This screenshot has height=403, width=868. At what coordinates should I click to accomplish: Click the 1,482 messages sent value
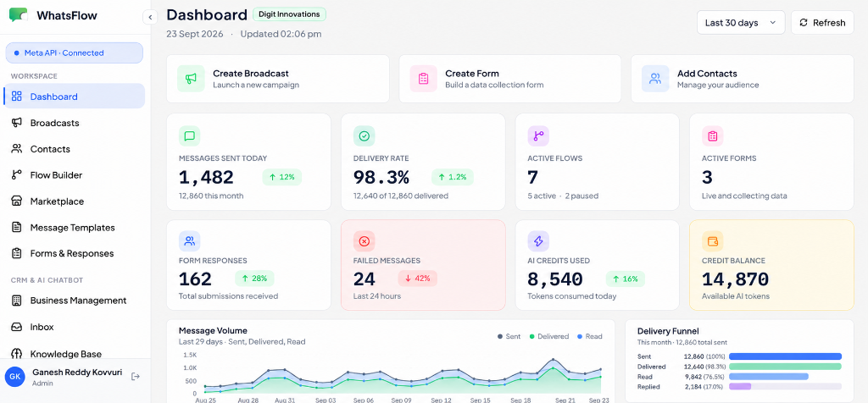207,177
